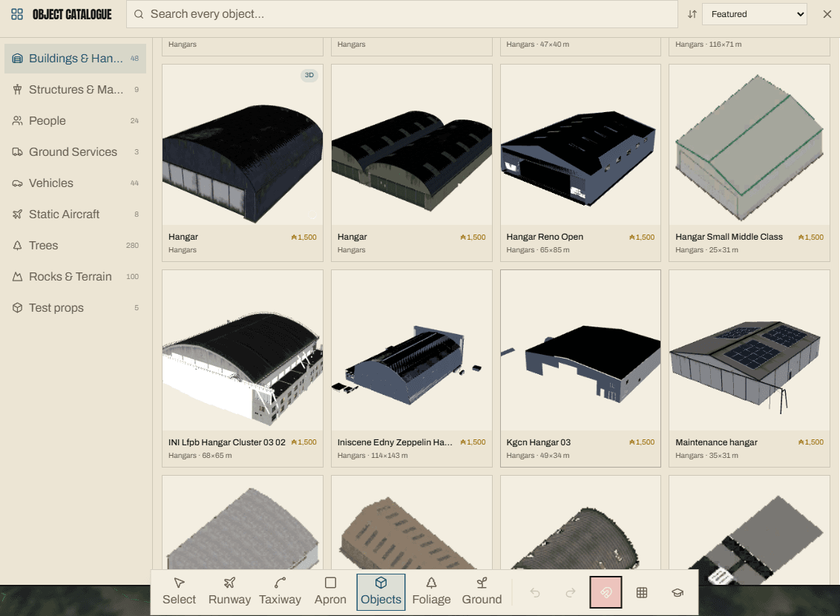Click the Kgcn Hangar 03 title
This screenshot has width=840, height=616.
(539, 442)
